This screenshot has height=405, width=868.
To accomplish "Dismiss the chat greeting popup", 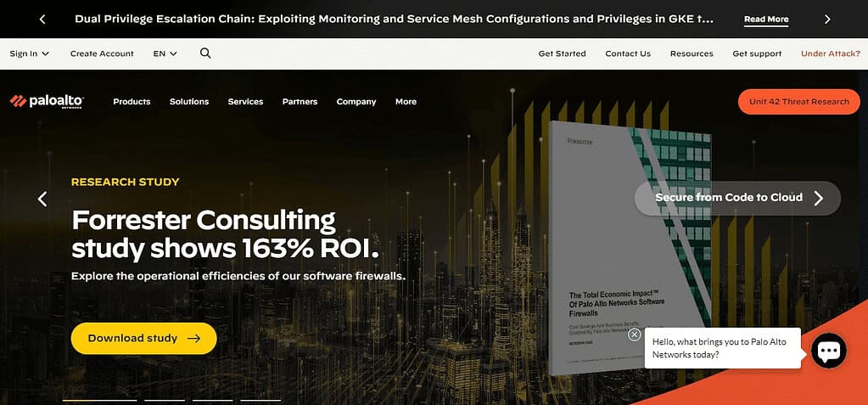I will (635, 335).
